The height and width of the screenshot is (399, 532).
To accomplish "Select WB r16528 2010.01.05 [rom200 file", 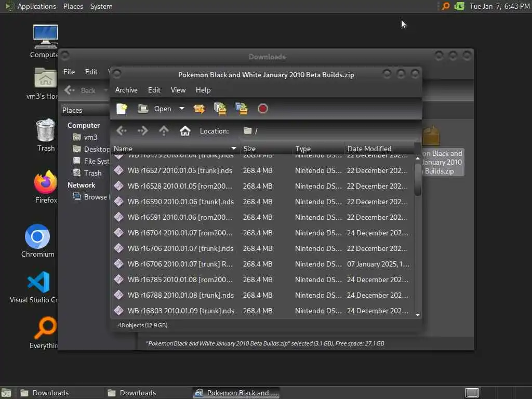I will click(262, 186).
